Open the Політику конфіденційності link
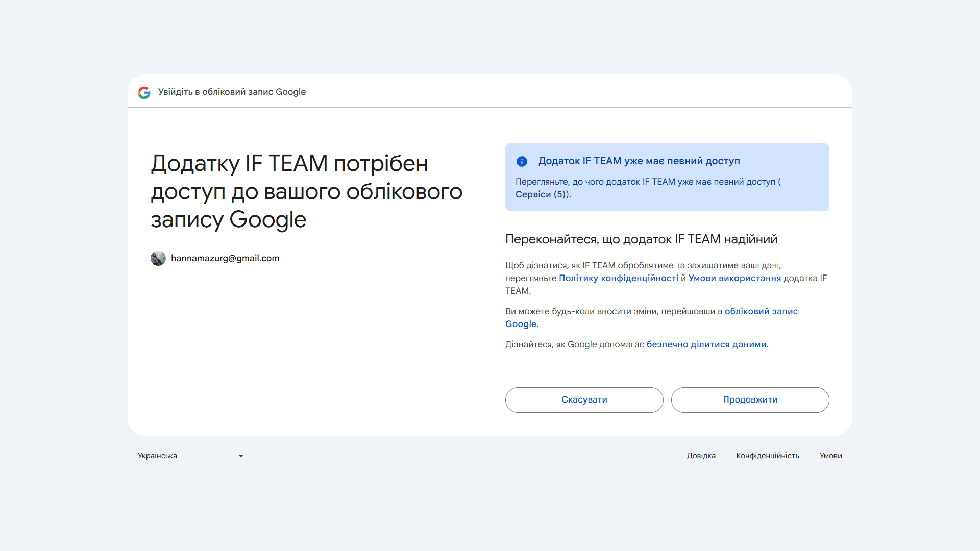Screen dimensions: 980x551 [618, 278]
